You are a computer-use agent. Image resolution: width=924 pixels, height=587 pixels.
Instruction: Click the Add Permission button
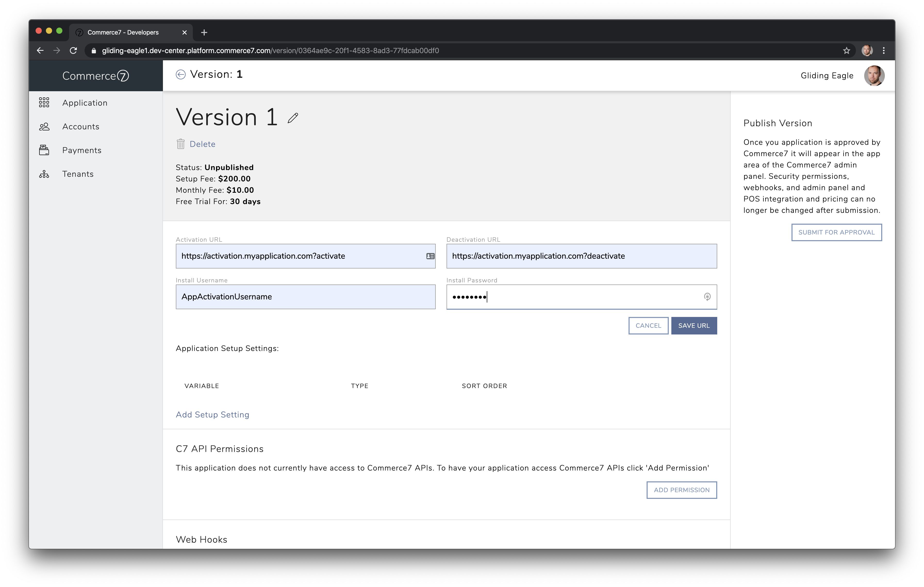[681, 490]
